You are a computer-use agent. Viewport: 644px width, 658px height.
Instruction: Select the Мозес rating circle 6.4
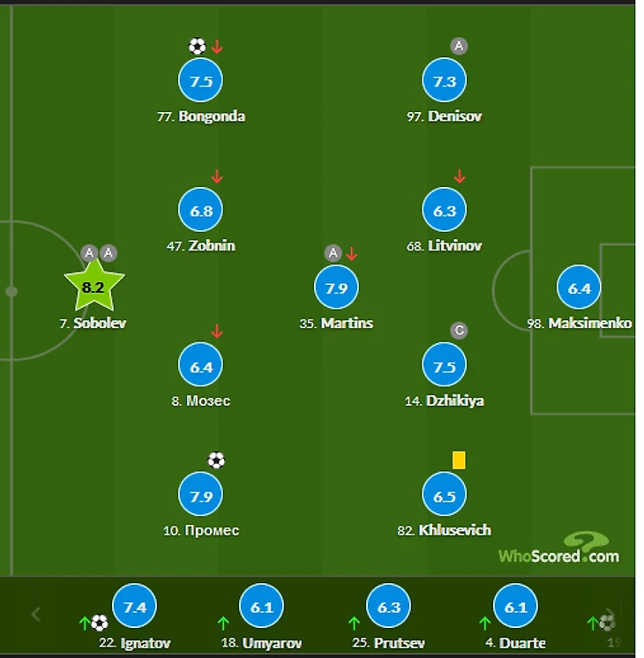click(x=200, y=364)
